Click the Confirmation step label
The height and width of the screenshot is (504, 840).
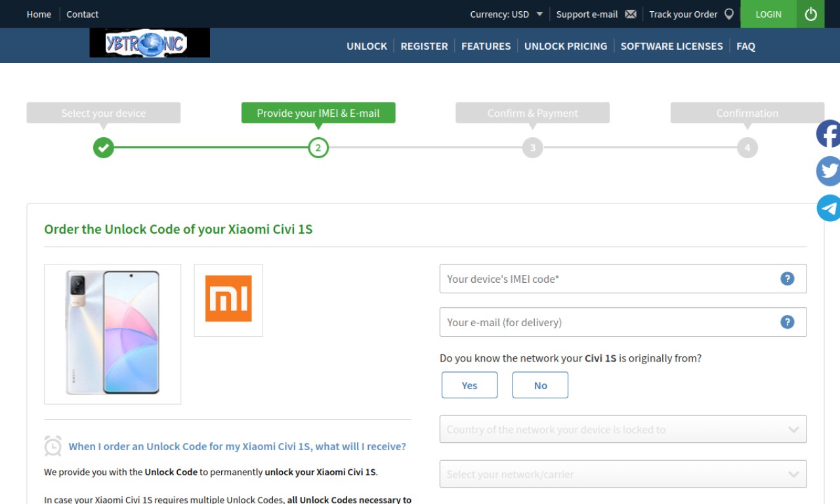747,113
